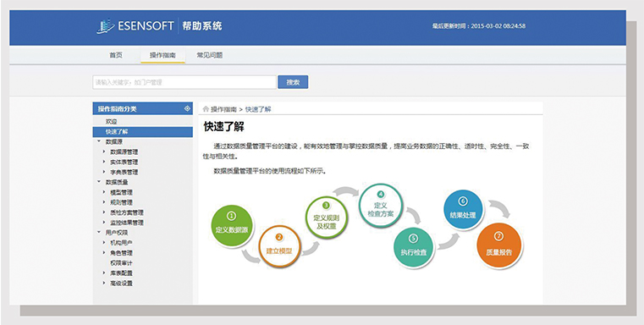Collapse the 数据质量 tree group arrow

pos(99,182)
